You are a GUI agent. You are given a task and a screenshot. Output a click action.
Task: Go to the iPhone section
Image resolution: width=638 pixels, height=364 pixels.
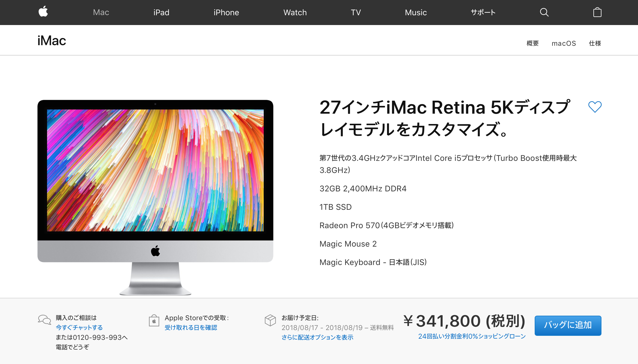226,12
